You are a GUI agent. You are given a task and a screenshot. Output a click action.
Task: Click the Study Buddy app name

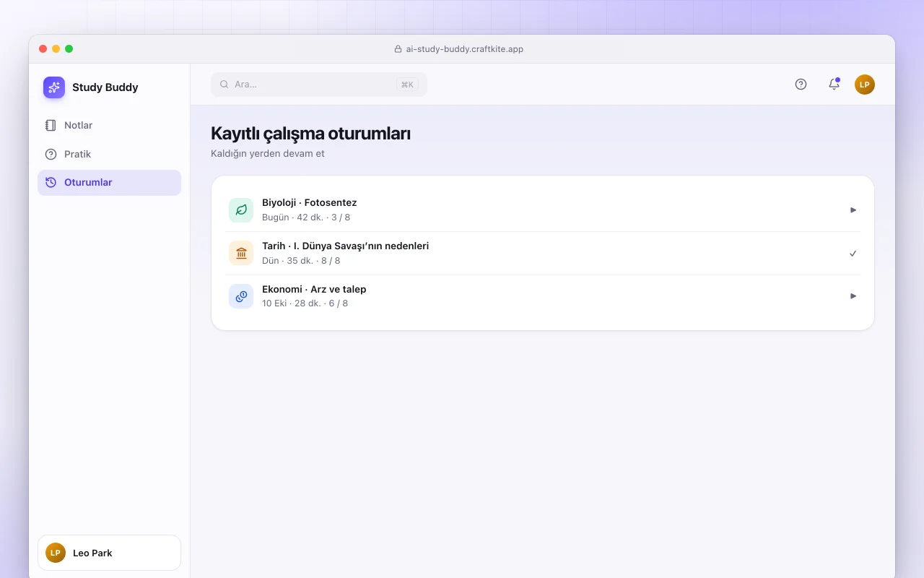(105, 87)
